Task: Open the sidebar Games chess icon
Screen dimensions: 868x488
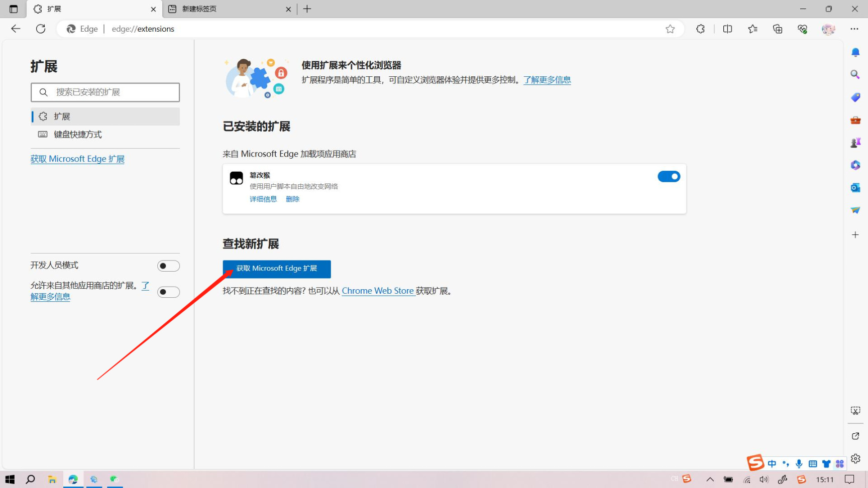Action: [855, 143]
